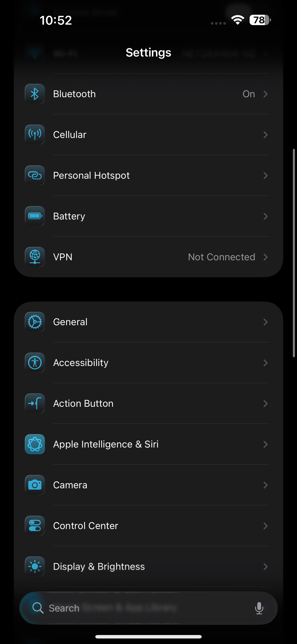The image size is (297, 644).
Task: Tap the Cellular antenna icon
Action: click(35, 135)
